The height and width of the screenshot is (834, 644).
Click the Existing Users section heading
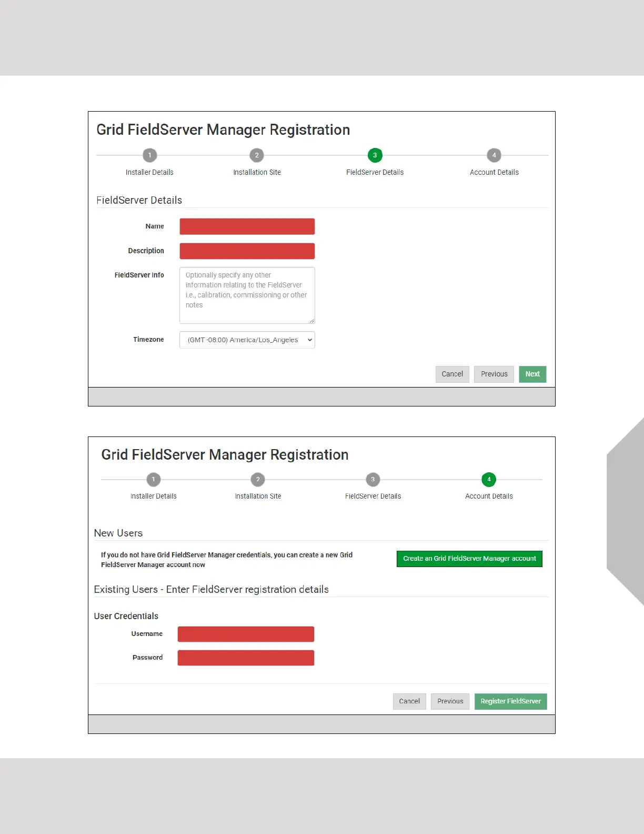[212, 589]
